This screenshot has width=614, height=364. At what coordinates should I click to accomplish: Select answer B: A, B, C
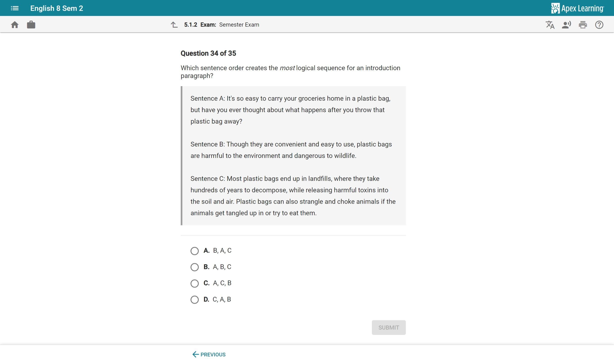(195, 267)
